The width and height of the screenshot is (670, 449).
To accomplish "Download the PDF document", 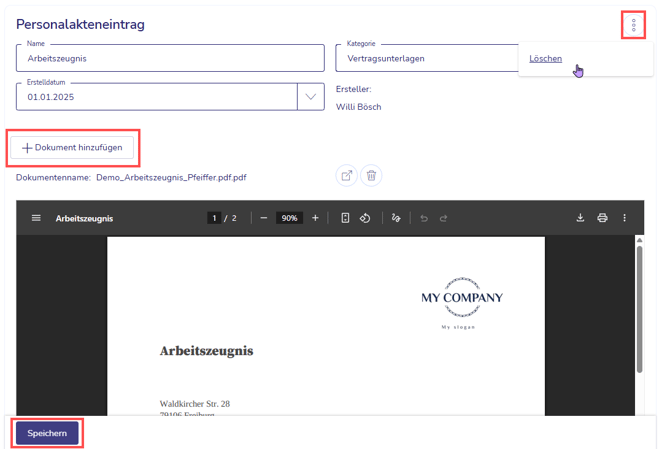I will [x=580, y=218].
